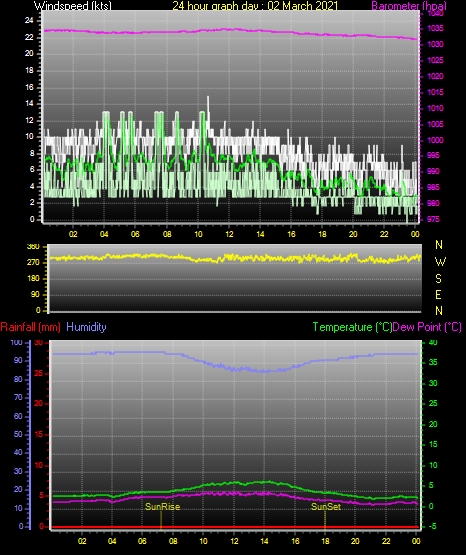Select the Rainfall (mm) legend label
Screen dimensions: 466x555
pyautogui.click(x=30, y=327)
